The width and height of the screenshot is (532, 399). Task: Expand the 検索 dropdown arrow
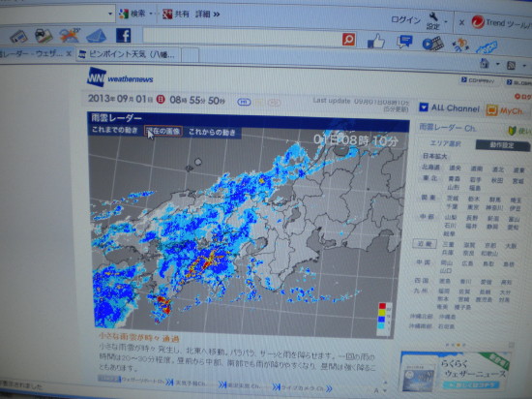point(151,14)
